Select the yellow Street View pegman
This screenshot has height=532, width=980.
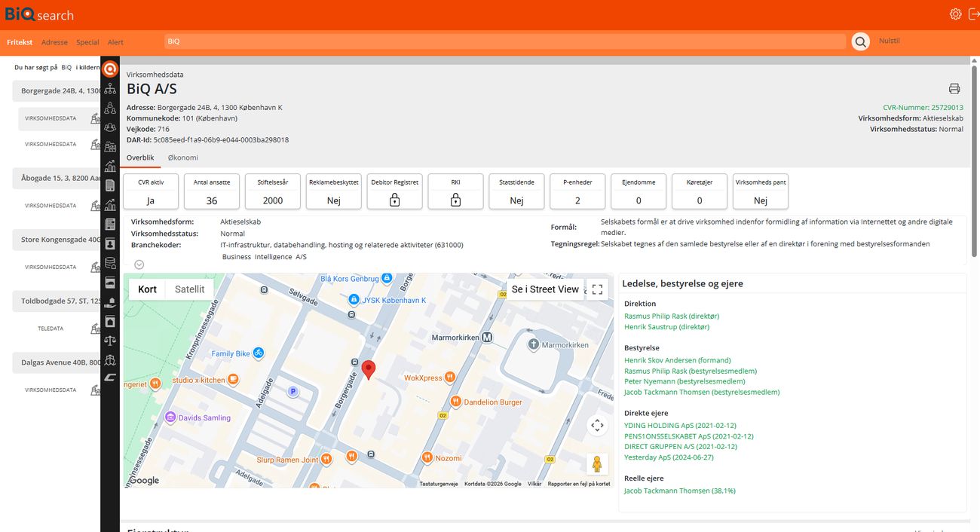(x=597, y=464)
